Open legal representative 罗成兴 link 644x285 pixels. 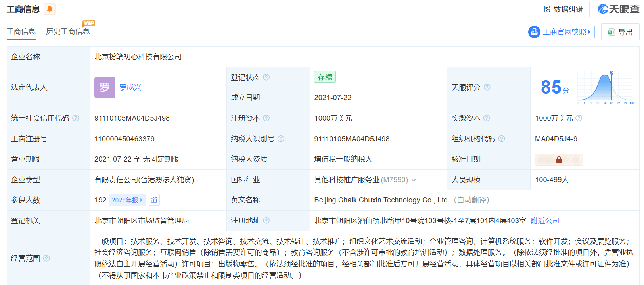click(x=130, y=87)
